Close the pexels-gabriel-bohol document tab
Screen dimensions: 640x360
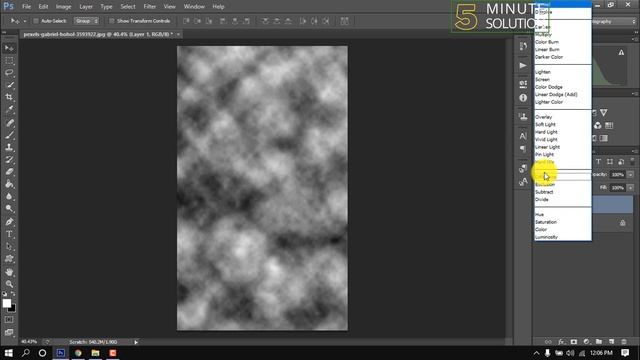tap(178, 35)
